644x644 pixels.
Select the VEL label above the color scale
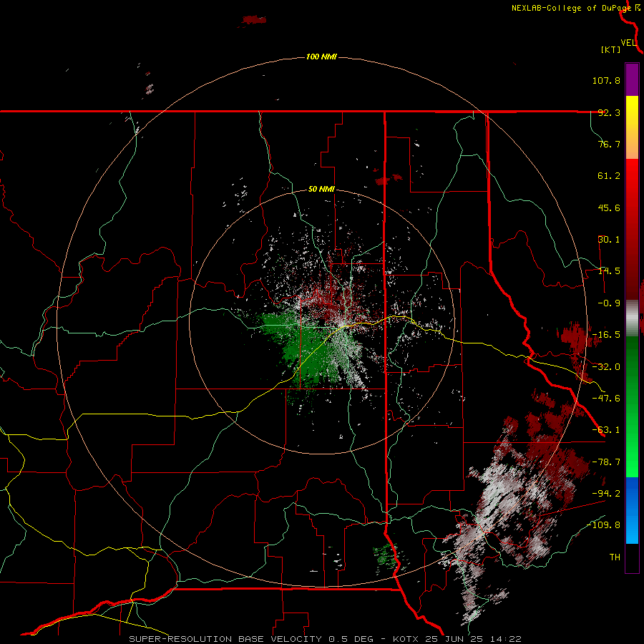[x=629, y=43]
